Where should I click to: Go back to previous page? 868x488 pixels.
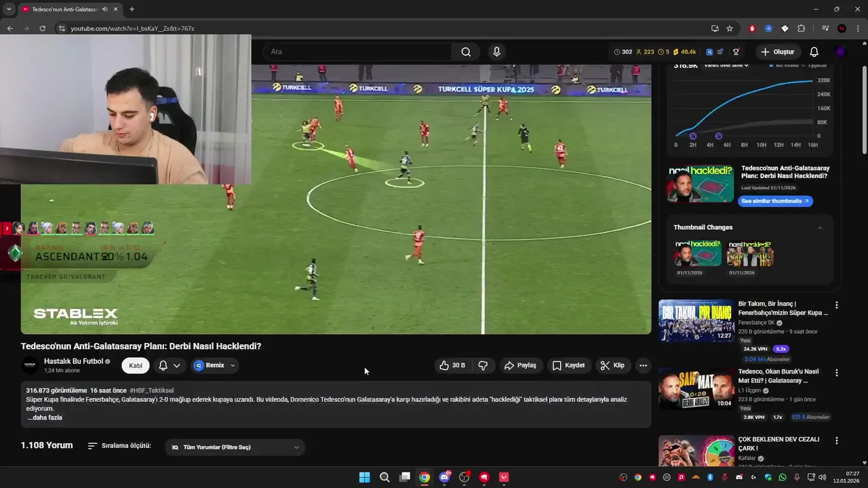[9, 28]
